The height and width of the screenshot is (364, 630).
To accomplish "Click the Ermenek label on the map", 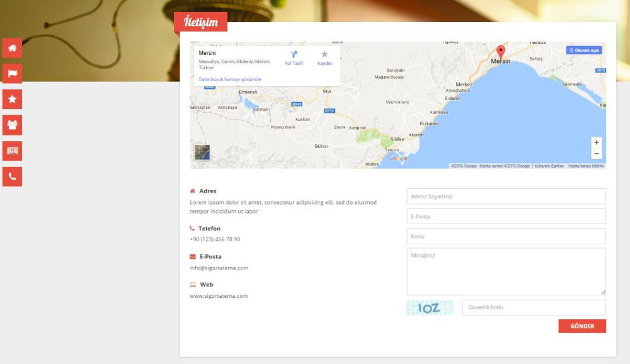I will 248,92.
